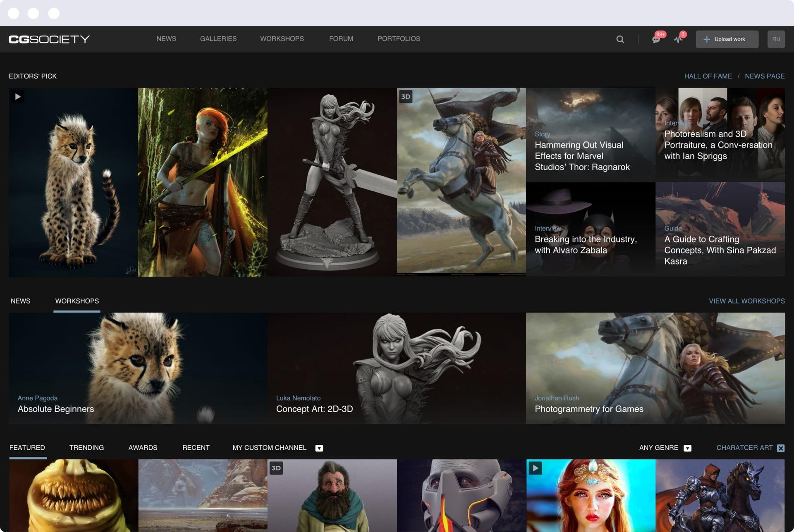This screenshot has width=794, height=532.
Task: Open Alvaro Zabala interview article
Action: click(x=591, y=229)
